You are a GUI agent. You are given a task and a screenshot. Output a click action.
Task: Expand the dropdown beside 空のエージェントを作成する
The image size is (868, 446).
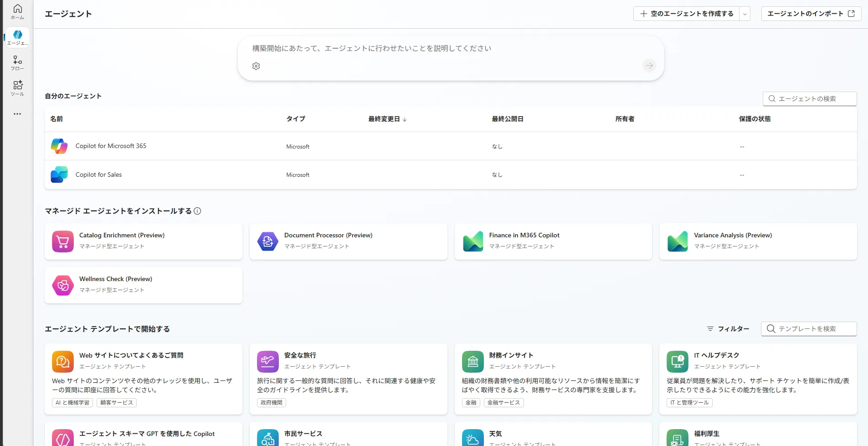click(745, 14)
